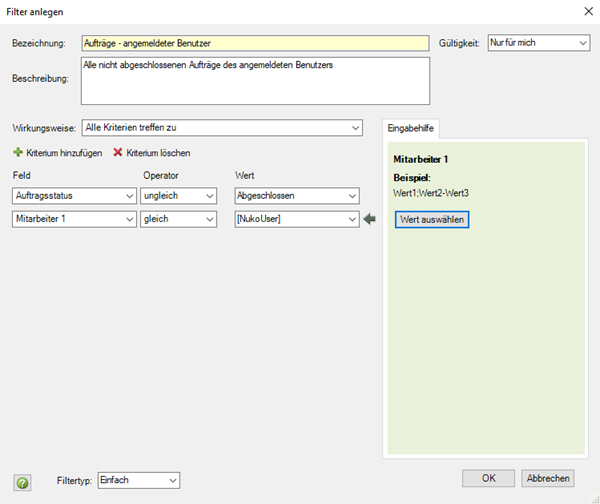Viewport: 600px width, 504px height.
Task: Open the Mitarbeiter 1 field dropdown
Action: click(x=74, y=219)
